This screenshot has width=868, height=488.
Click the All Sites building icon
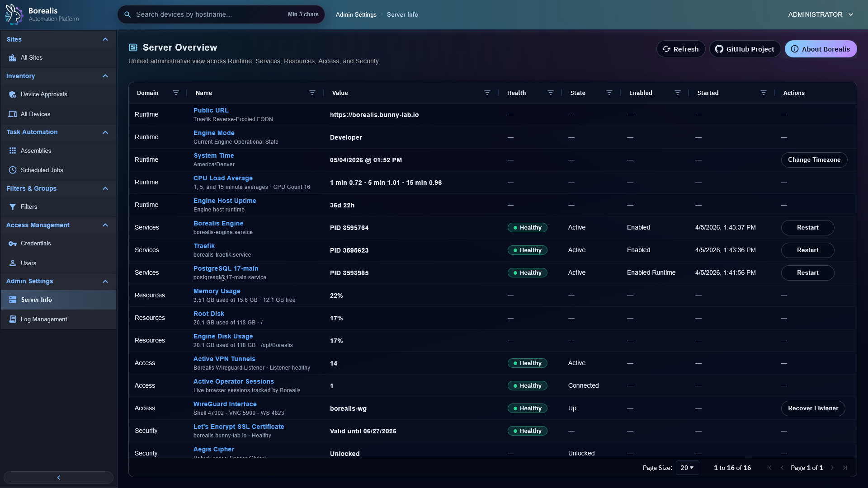13,58
